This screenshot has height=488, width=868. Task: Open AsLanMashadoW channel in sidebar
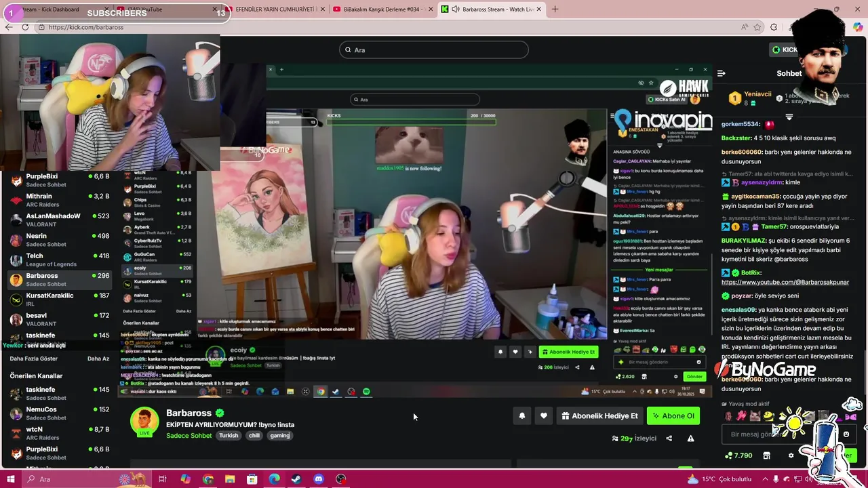pos(60,220)
